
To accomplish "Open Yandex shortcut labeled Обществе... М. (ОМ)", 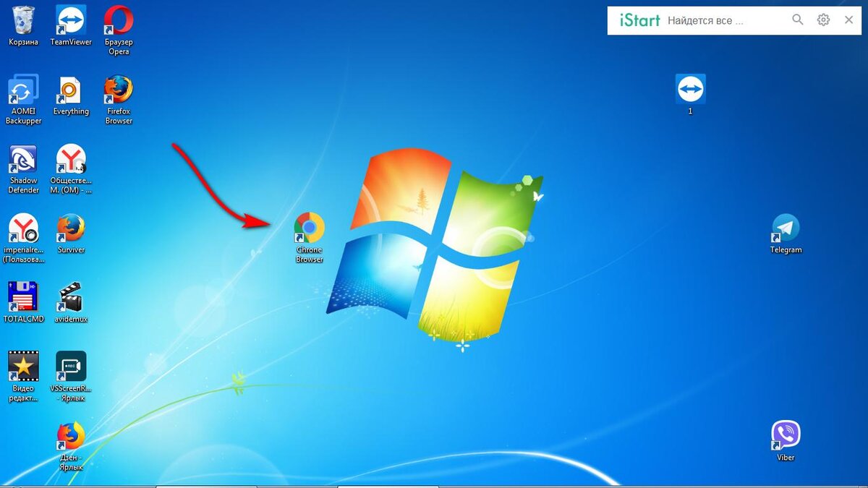I will pos(71,168).
